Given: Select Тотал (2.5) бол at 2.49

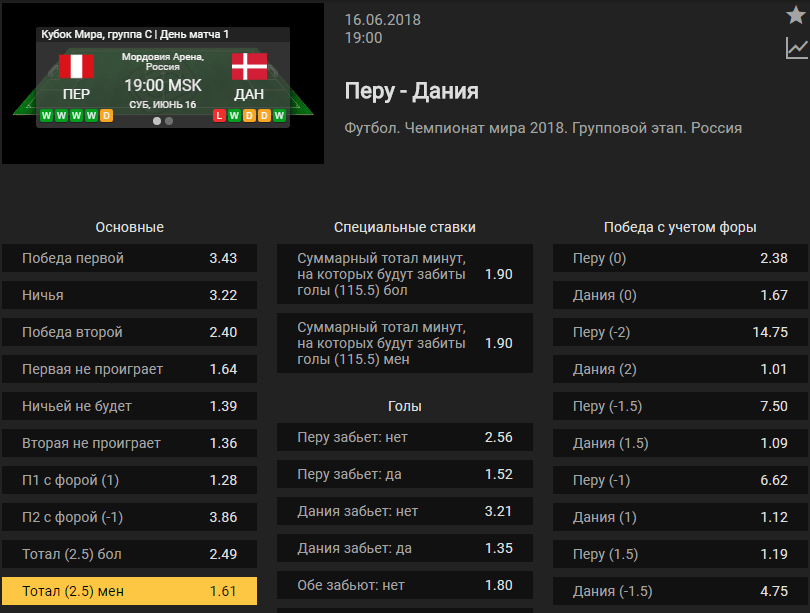Looking at the screenshot, I should pos(130,554).
